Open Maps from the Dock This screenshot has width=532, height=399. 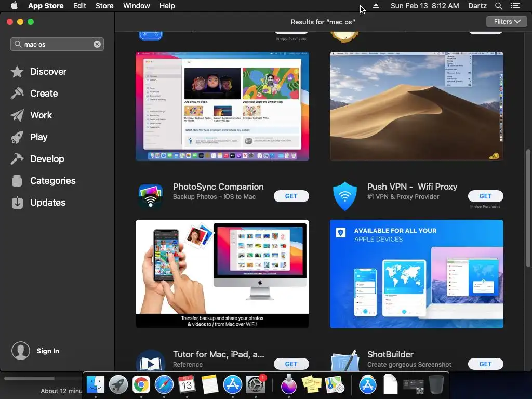(335, 384)
